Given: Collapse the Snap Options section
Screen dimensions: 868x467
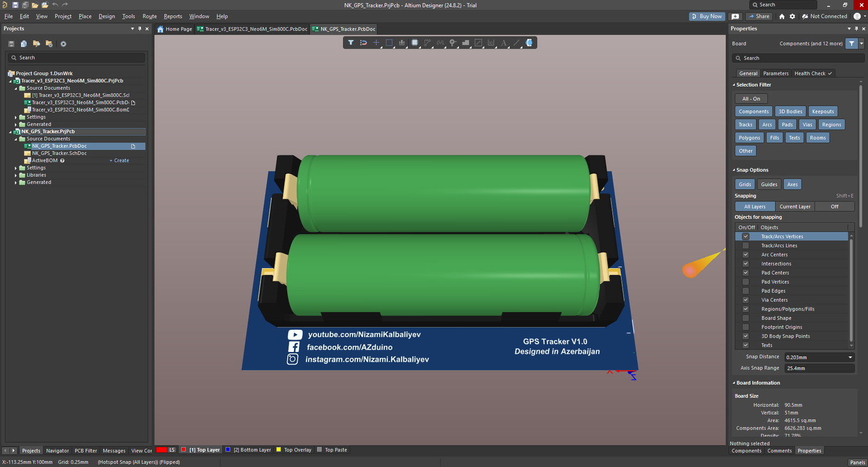Looking at the screenshot, I should coord(734,170).
